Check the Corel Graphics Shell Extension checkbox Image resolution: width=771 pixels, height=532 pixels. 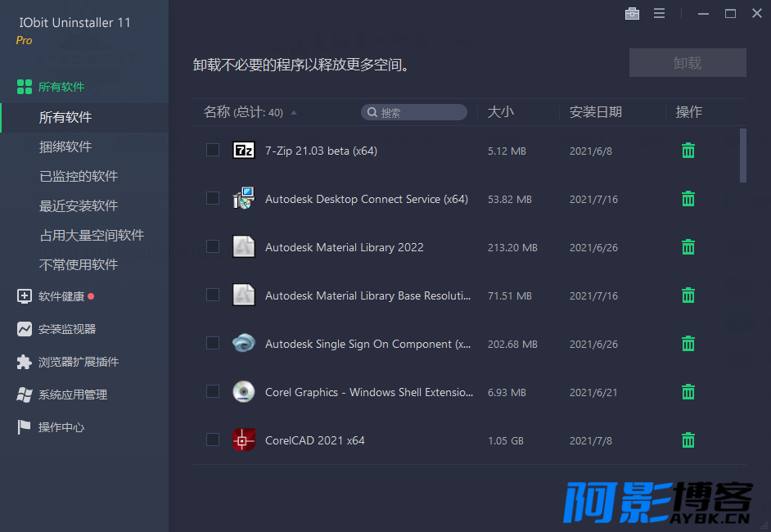[213, 391]
